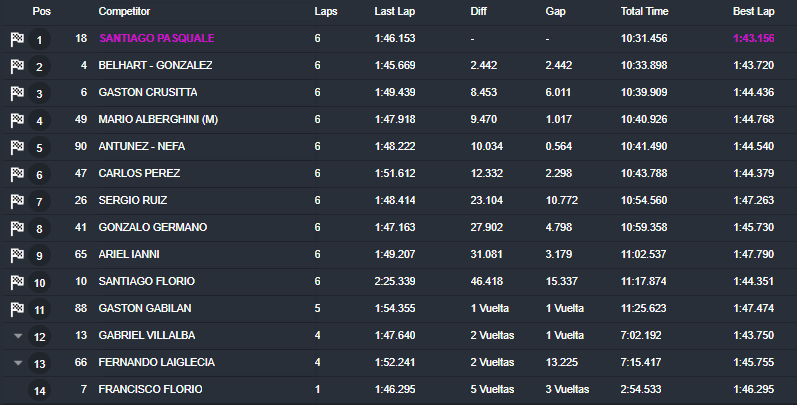Click the flag icon for Santiago Florio
This screenshot has width=797, height=405.
coord(16,282)
